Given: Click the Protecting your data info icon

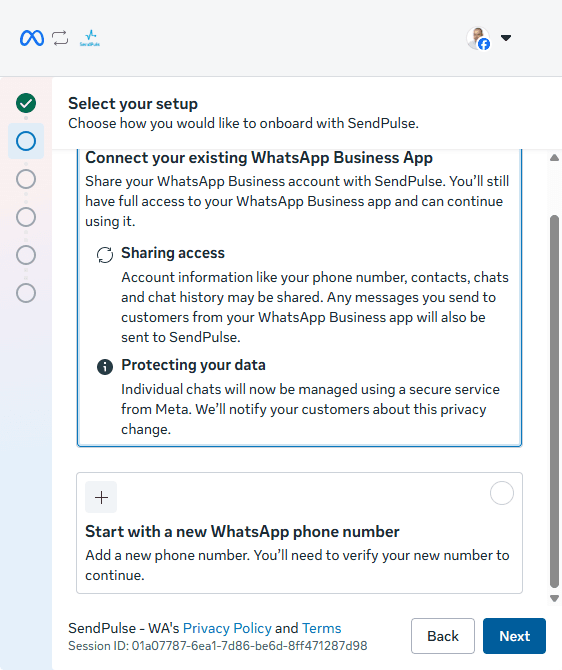Looking at the screenshot, I should coord(105,367).
